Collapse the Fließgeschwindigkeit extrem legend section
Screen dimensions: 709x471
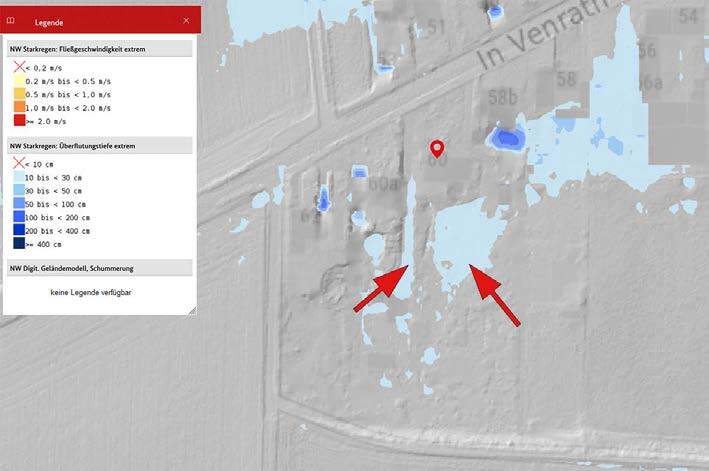click(x=100, y=49)
